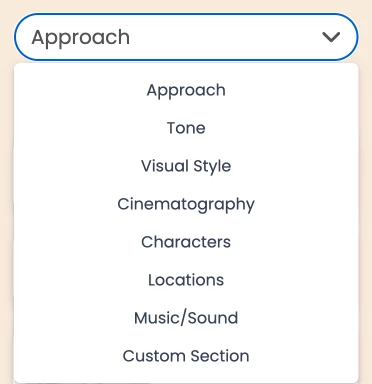
Task: Collapse the dropdown using the chevron arrow
Action: pos(331,37)
